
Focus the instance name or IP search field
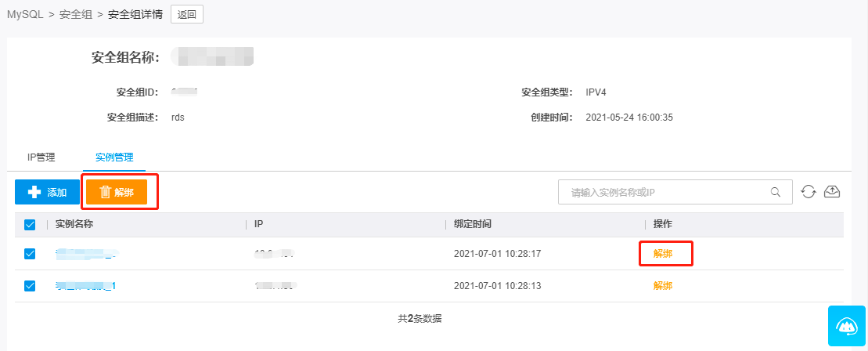tap(665, 192)
